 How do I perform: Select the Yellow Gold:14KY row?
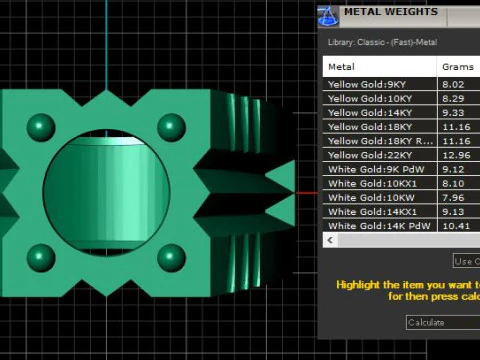click(401, 113)
